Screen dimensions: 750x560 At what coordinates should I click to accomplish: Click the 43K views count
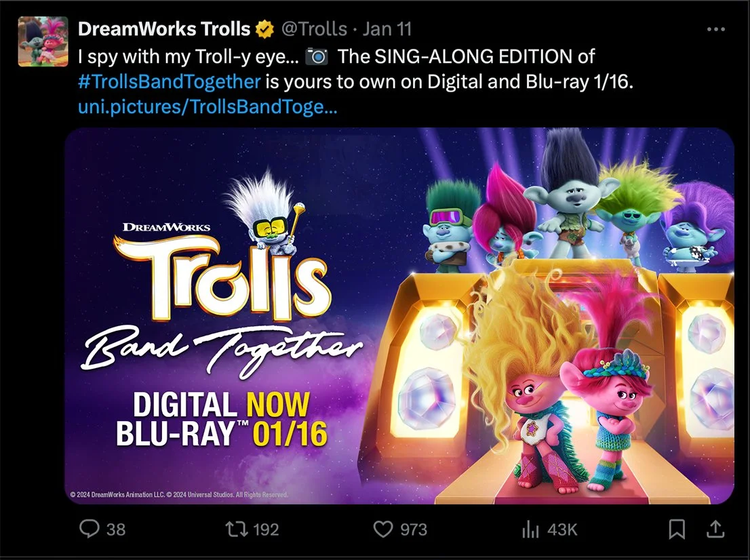pyautogui.click(x=563, y=529)
